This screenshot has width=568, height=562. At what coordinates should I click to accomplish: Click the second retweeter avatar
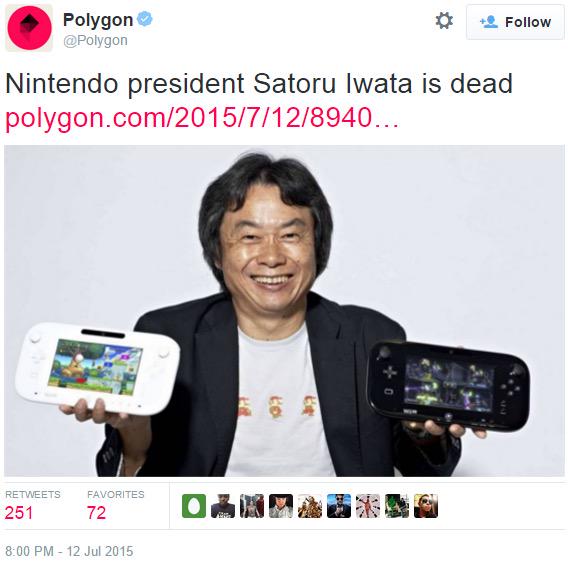223,506
